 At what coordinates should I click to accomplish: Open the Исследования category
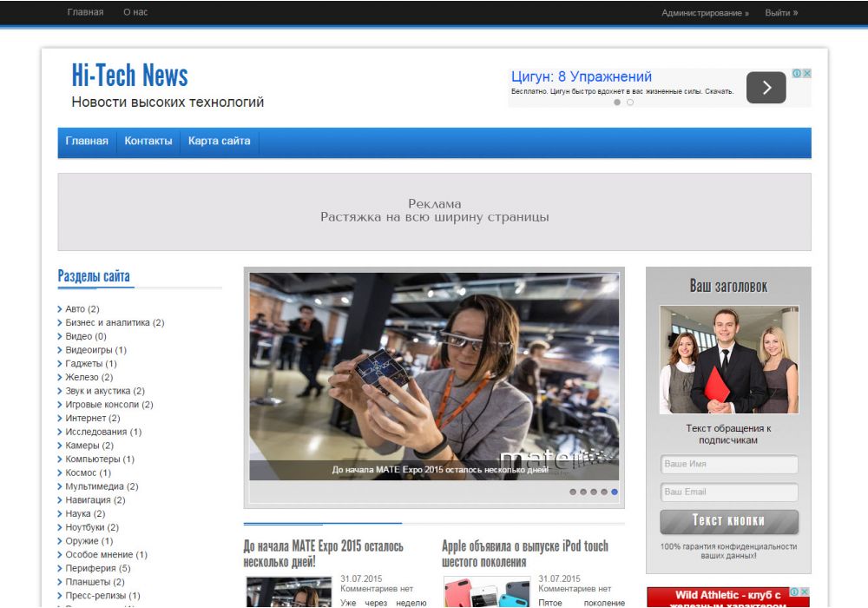click(103, 432)
